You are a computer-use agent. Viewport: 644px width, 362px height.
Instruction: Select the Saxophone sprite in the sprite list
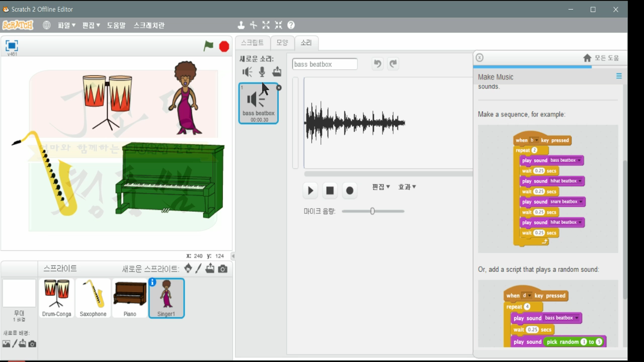pos(93,299)
